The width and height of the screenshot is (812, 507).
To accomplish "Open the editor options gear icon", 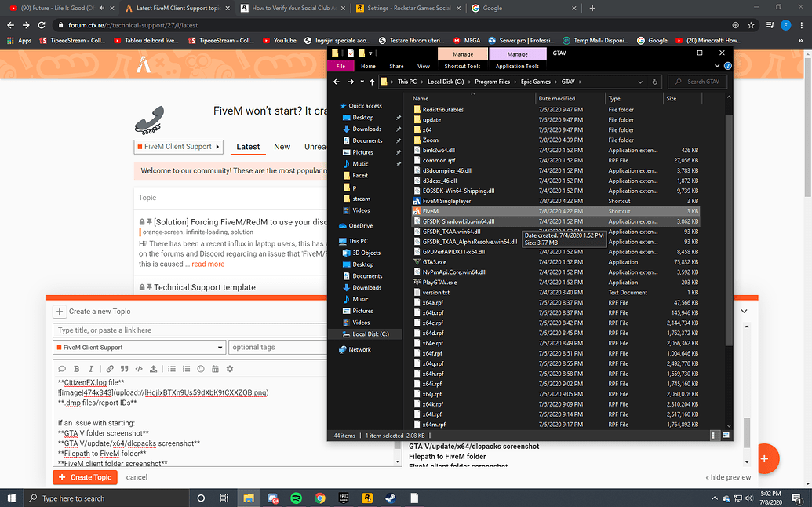I will (230, 369).
